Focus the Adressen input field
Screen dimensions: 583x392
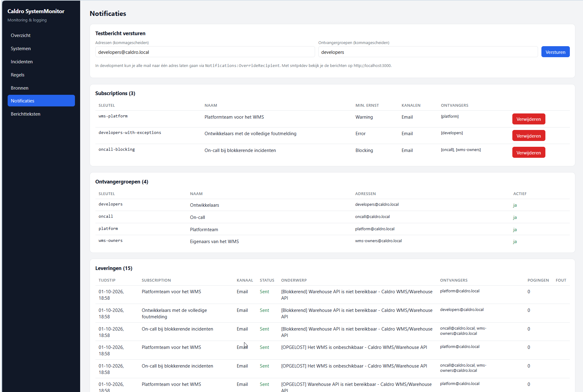tap(205, 52)
